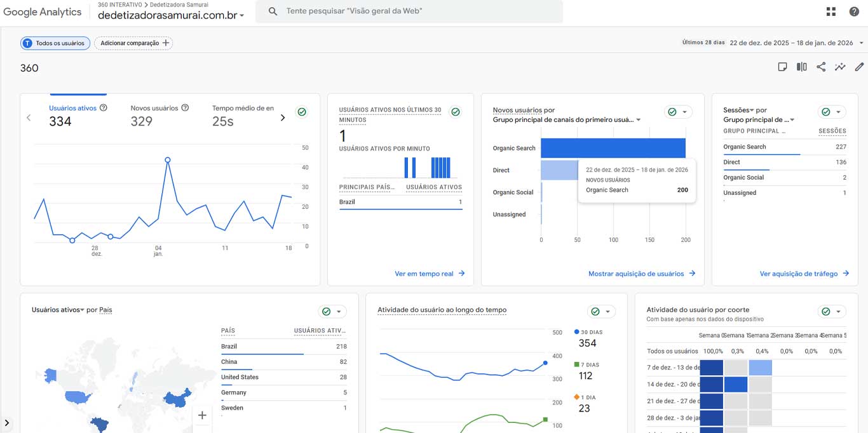Image resolution: width=868 pixels, height=433 pixels.
Task: Click the pencil icon to customize report
Action: [x=859, y=67]
